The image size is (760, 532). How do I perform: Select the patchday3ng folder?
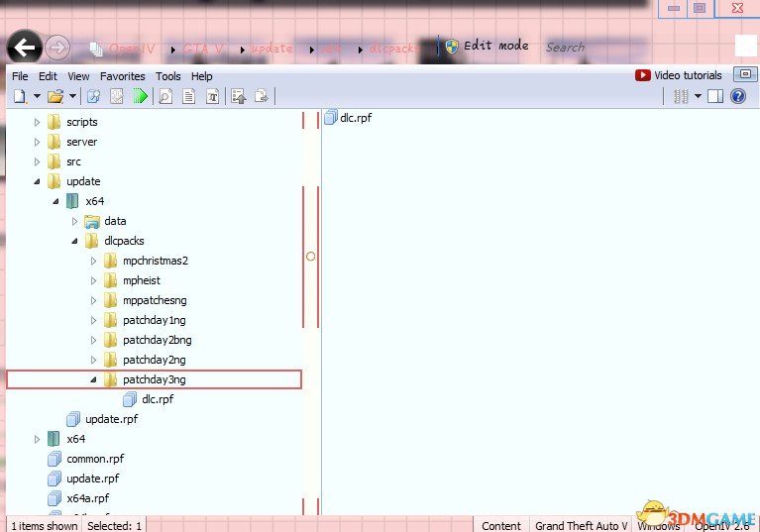tap(155, 379)
